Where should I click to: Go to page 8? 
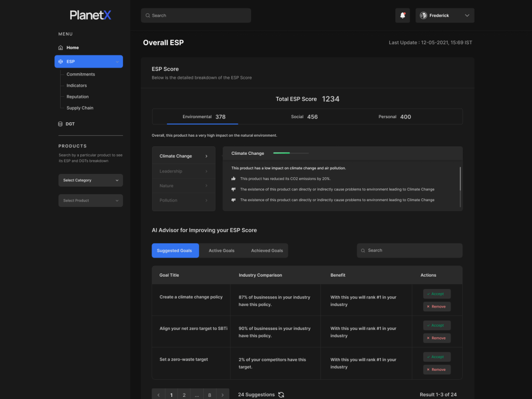click(210, 395)
